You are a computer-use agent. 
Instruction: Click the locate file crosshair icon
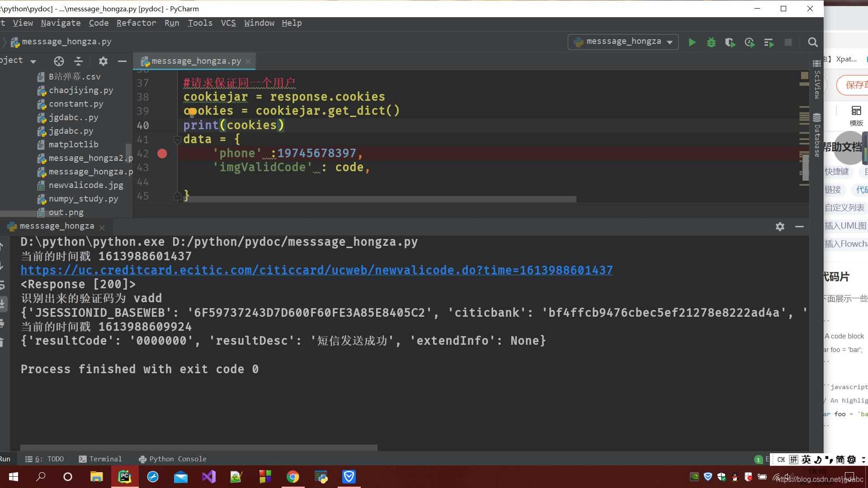59,61
